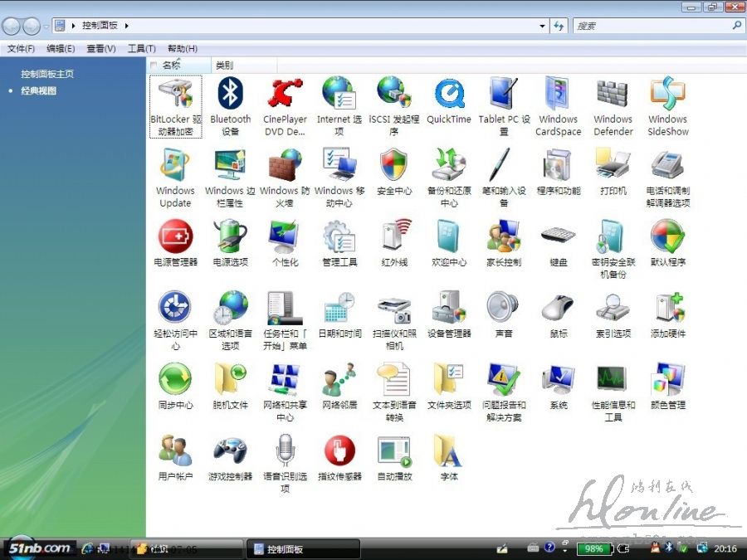The image size is (747, 560).
Task: Sort by the 类别 column header
Action: 224,66
